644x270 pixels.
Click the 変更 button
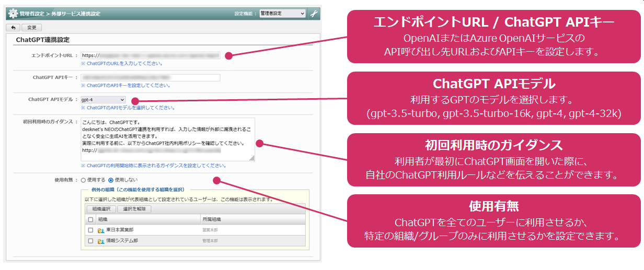pyautogui.click(x=32, y=27)
